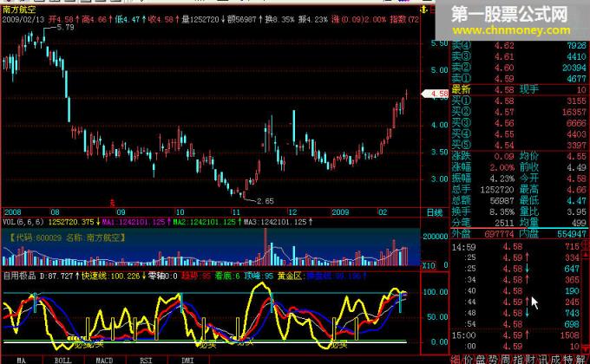
Task: Click the 涨幅 value 2.00%
Action: pyautogui.click(x=502, y=167)
